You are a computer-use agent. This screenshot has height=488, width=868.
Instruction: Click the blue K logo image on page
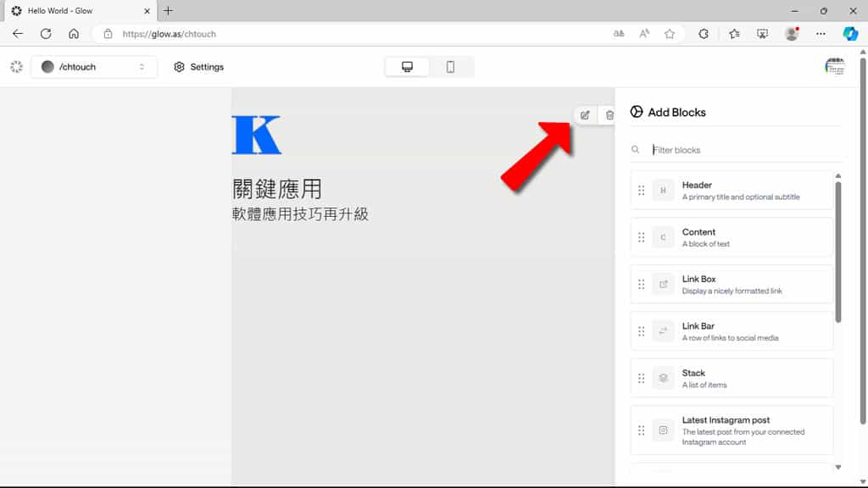pyautogui.click(x=256, y=135)
